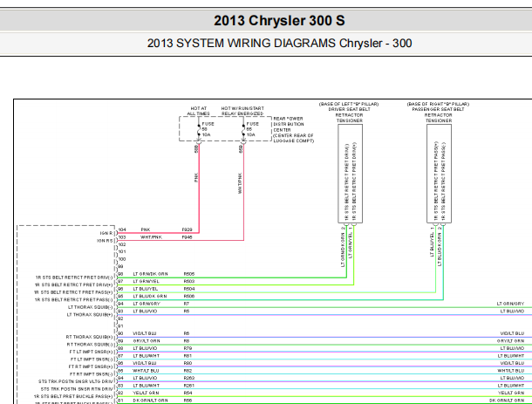Viewport: 532px width, 404px height.
Task: Click empty pin number 99
Action: coord(120,267)
